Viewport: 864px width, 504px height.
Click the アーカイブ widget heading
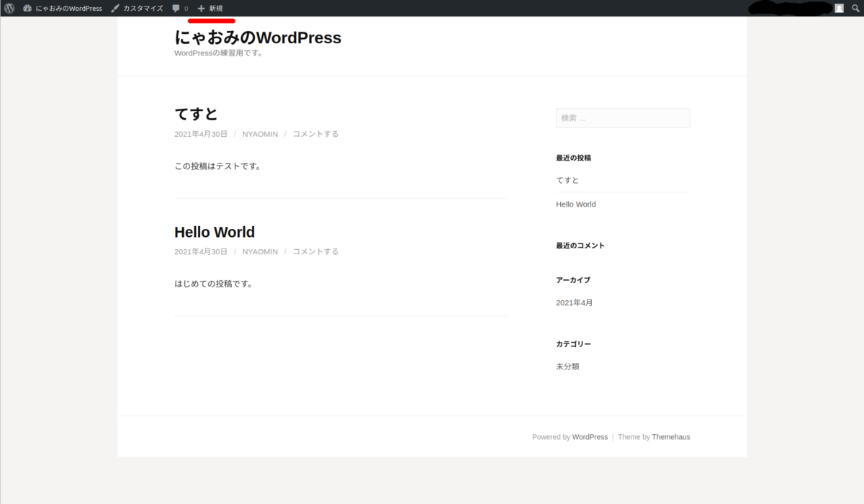573,280
